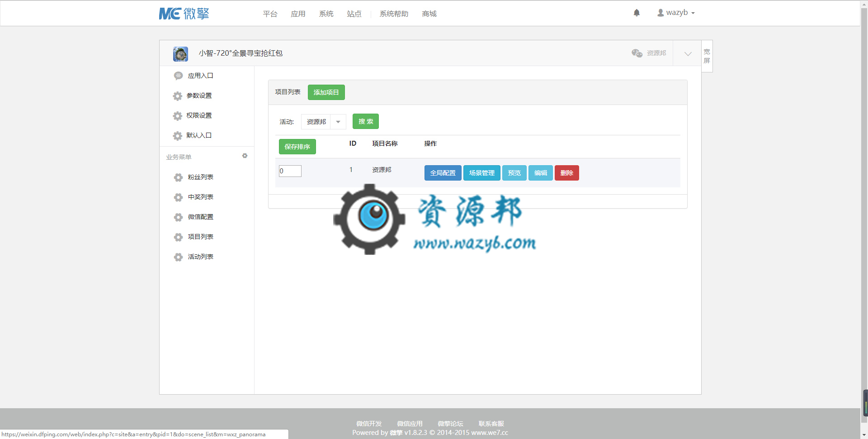Select the 项目列表 tab in panel header
The image size is (868, 439).
tap(288, 92)
